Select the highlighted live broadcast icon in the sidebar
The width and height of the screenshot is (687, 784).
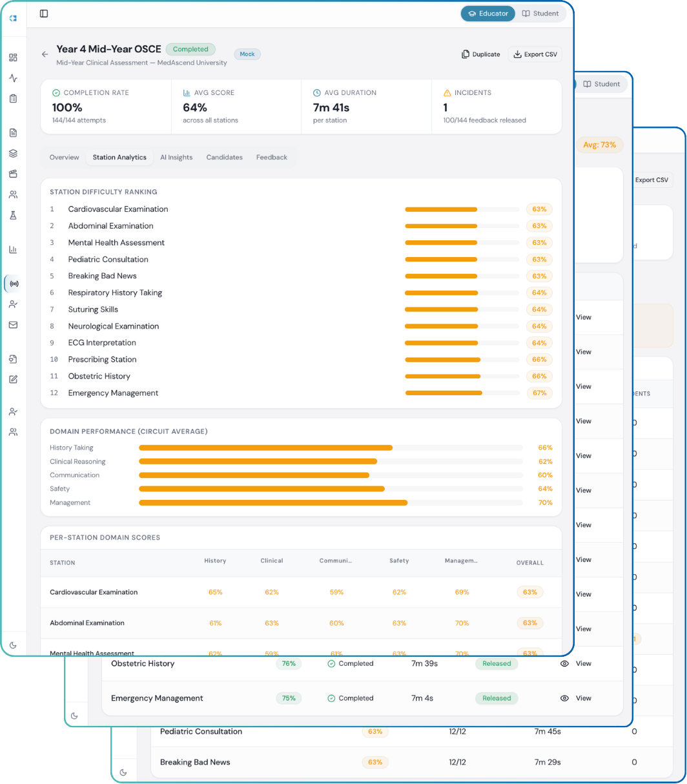coord(14,284)
